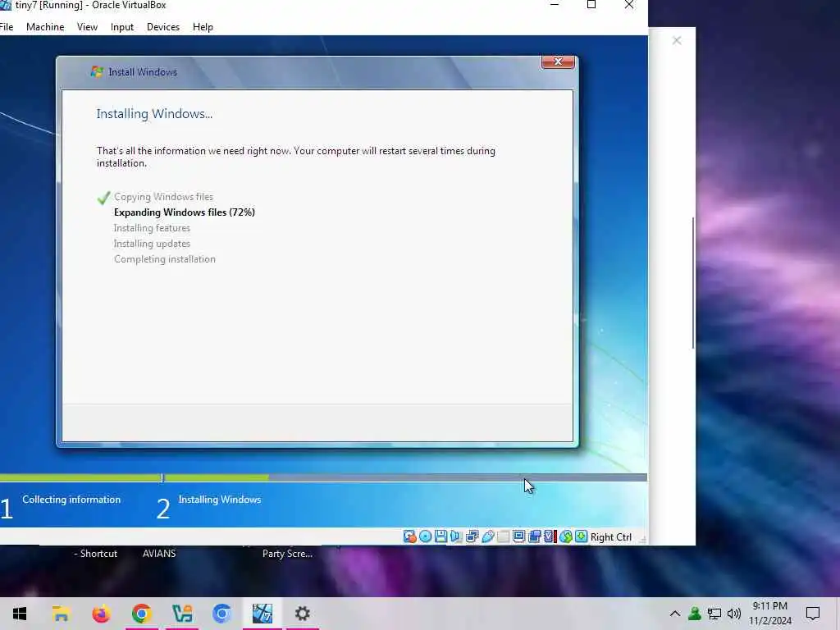Open the blue Chromium icon in taskbar
The width and height of the screenshot is (840, 630).
click(221, 614)
